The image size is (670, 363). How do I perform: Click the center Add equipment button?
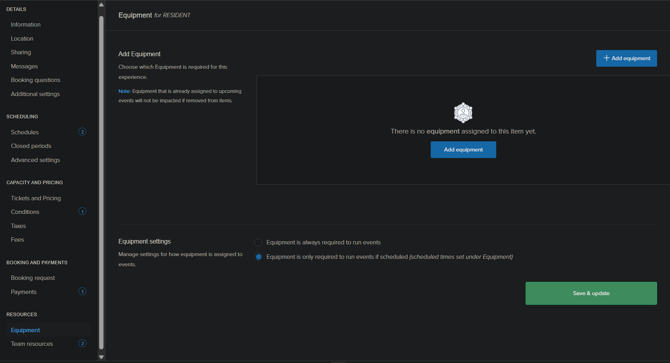tap(463, 149)
